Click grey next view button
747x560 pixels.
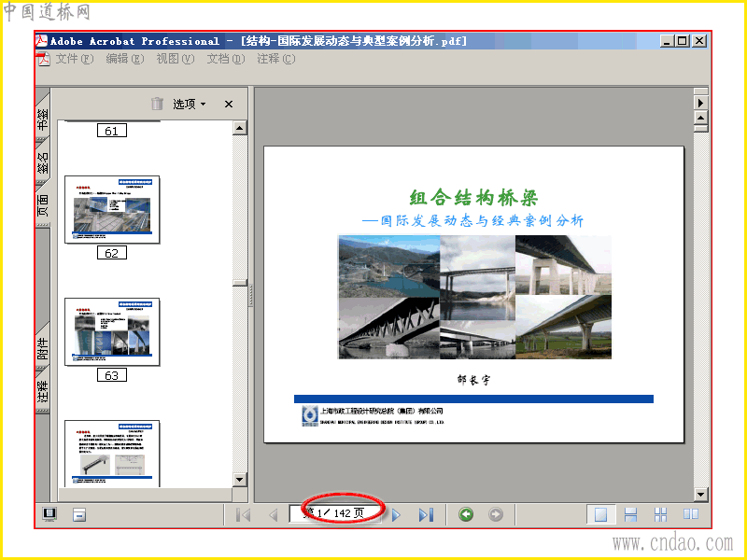pos(496,514)
